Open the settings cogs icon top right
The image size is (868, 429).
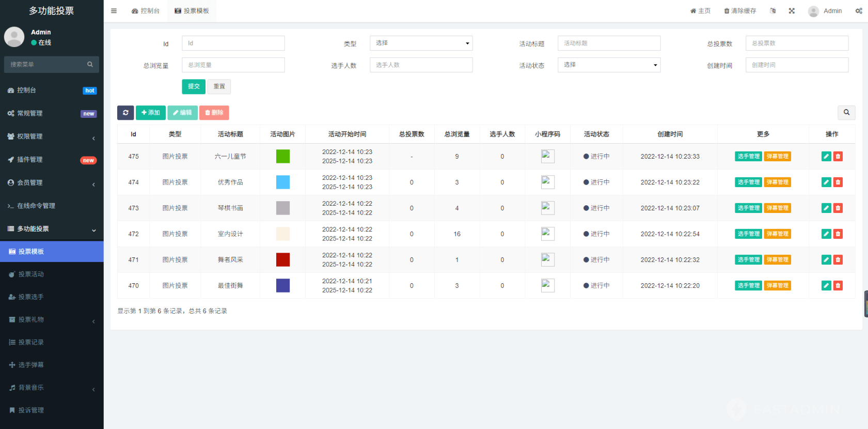click(859, 11)
